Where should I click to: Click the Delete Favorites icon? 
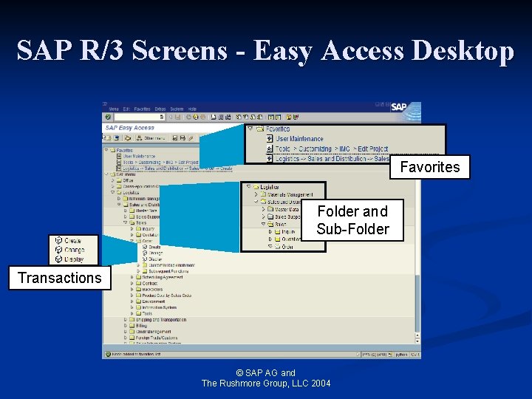183,138
